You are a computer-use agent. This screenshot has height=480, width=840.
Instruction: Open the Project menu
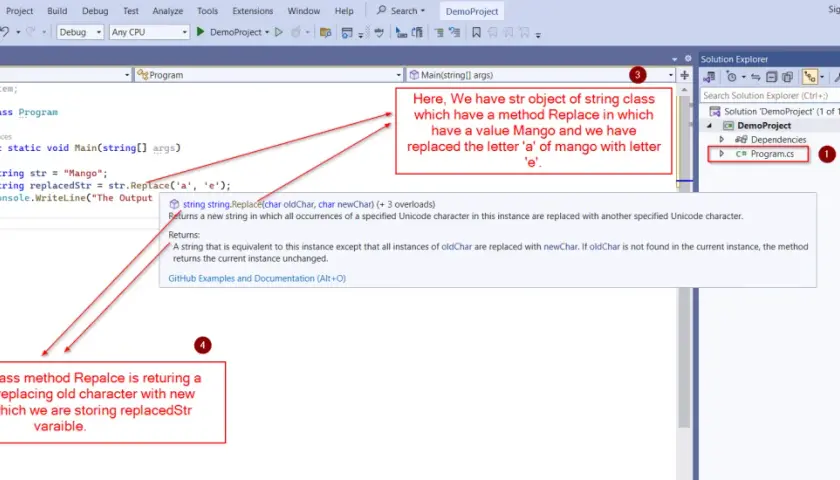(x=20, y=11)
